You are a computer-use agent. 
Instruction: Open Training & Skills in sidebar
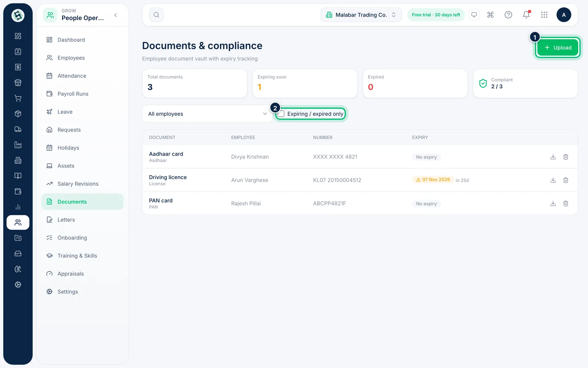click(x=82, y=256)
